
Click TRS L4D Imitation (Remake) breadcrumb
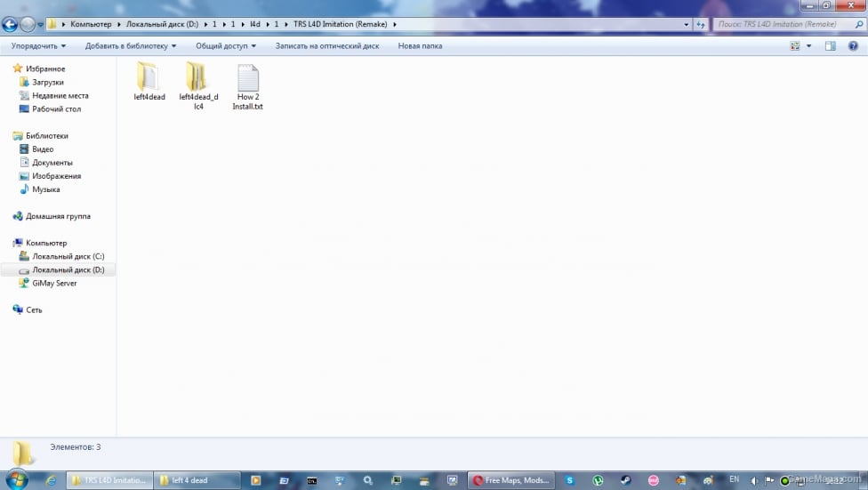coord(340,24)
